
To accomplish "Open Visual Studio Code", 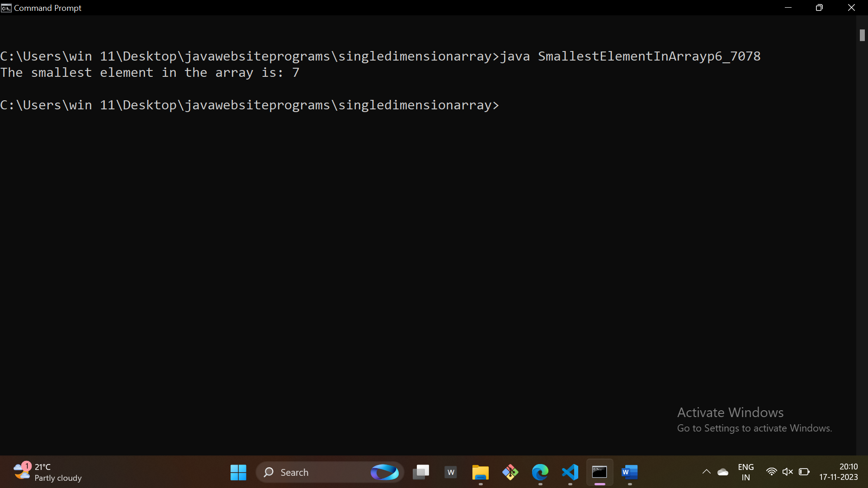I will click(570, 472).
